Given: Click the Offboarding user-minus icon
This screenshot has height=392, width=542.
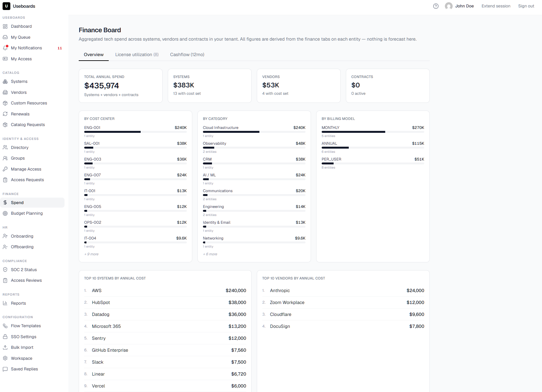Looking at the screenshot, I should click(5, 247).
